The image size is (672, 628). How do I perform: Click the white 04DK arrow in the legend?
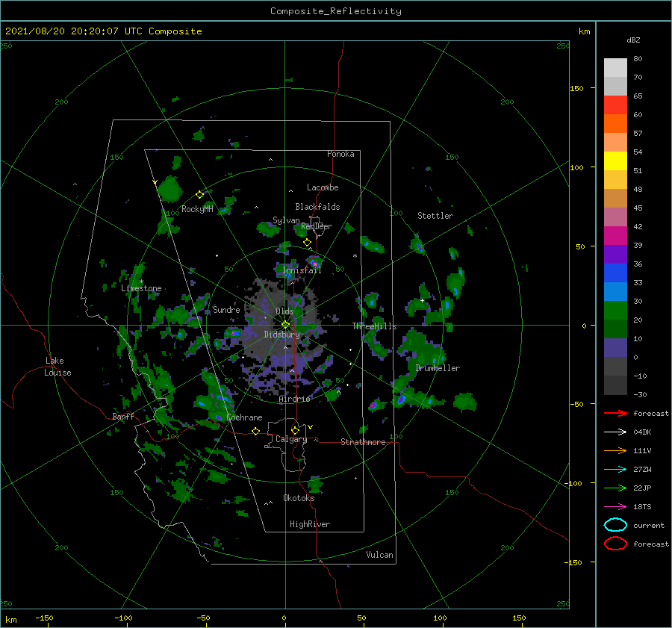tap(615, 432)
